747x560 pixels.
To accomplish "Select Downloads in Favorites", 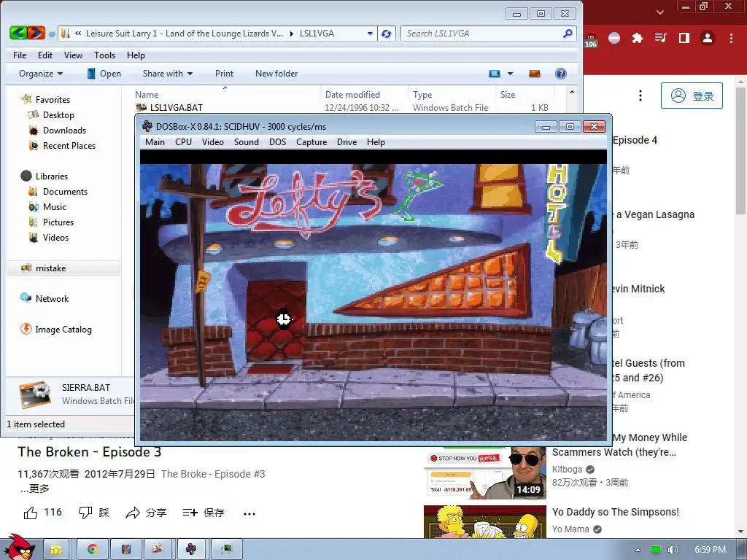I will pyautogui.click(x=64, y=130).
